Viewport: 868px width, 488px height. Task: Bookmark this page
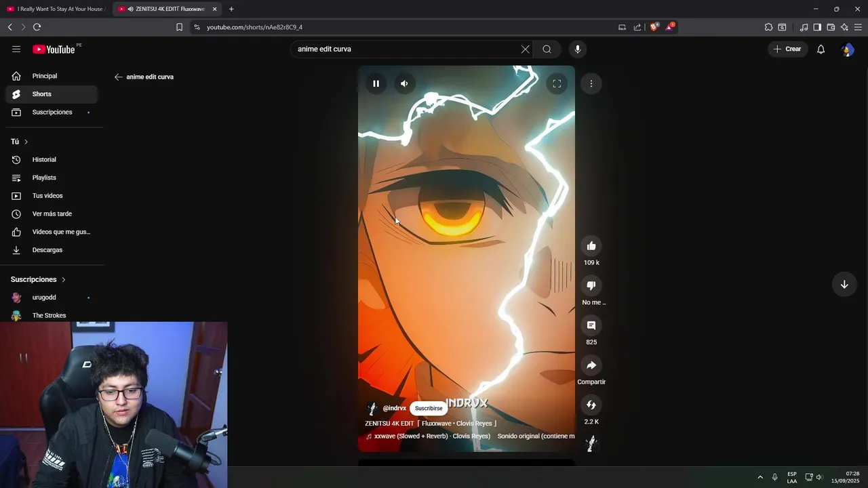[x=179, y=27]
